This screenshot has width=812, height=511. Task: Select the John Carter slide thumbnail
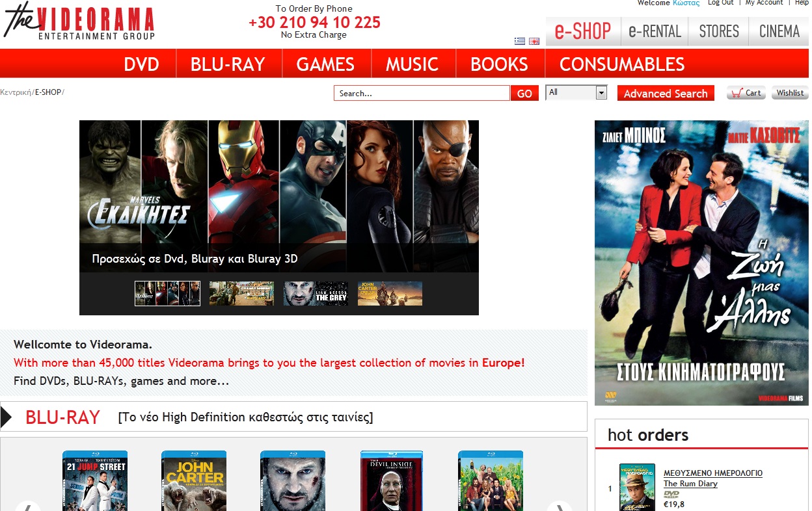[390, 293]
